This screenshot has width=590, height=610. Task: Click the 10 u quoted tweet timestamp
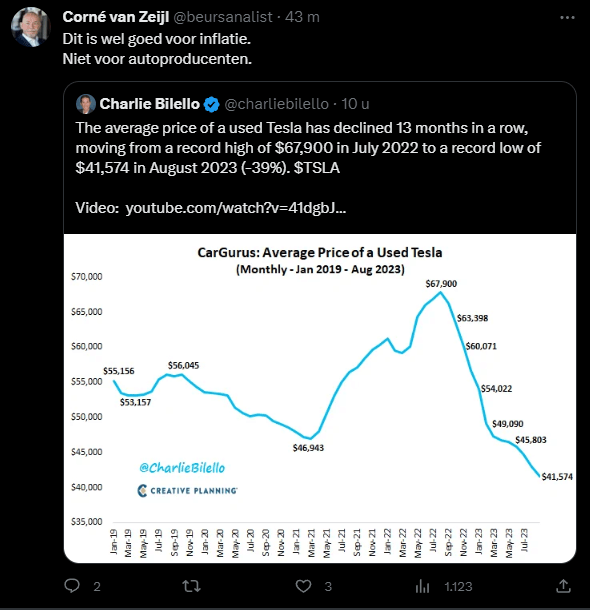[355, 104]
